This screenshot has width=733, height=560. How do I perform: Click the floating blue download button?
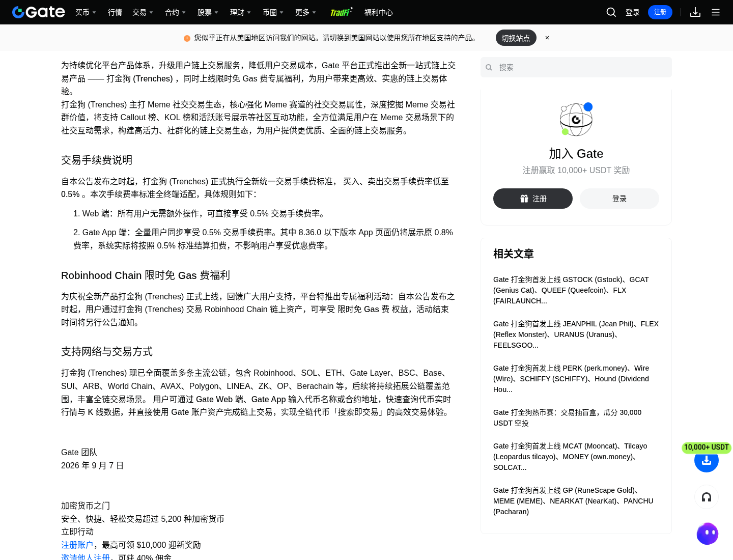(707, 460)
